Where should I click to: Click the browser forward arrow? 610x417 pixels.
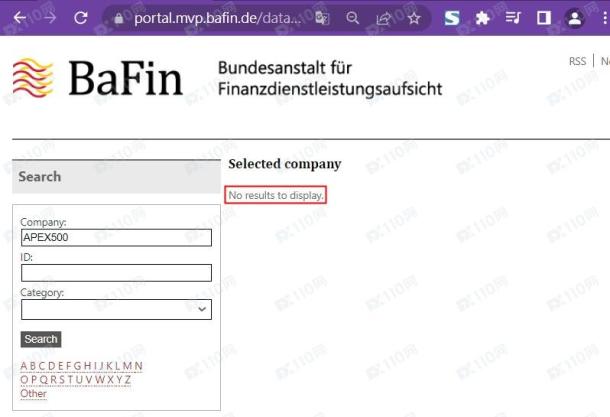[x=50, y=18]
